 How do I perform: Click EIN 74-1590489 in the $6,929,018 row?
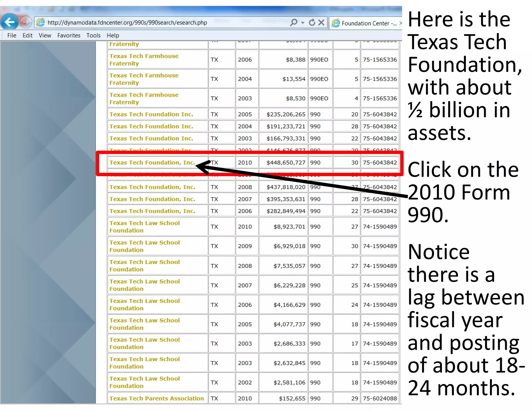tap(380, 246)
